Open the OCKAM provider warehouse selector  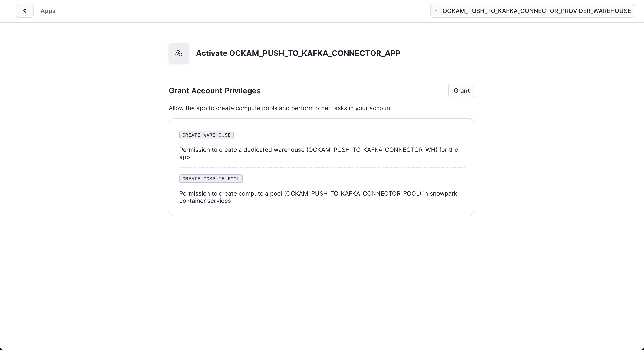click(x=532, y=11)
